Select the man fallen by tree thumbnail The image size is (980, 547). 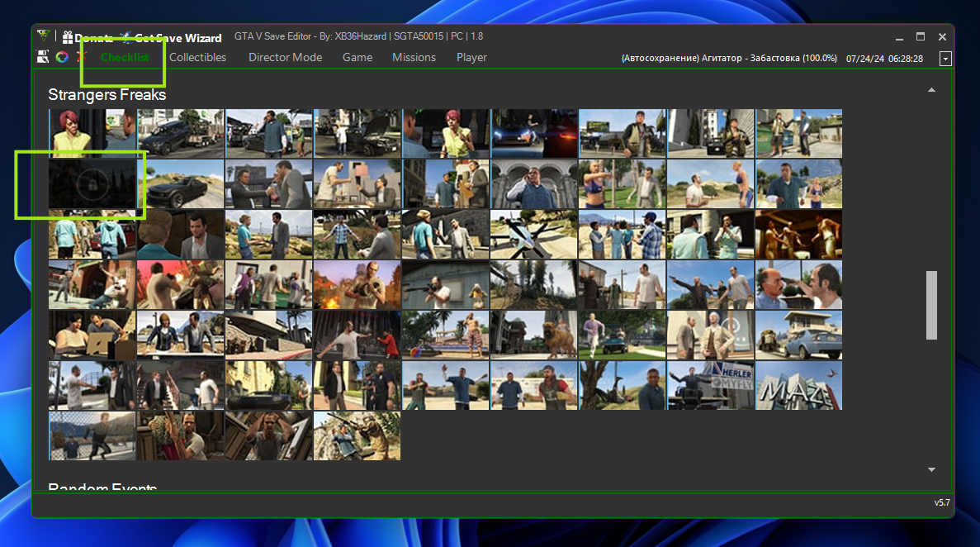622,386
